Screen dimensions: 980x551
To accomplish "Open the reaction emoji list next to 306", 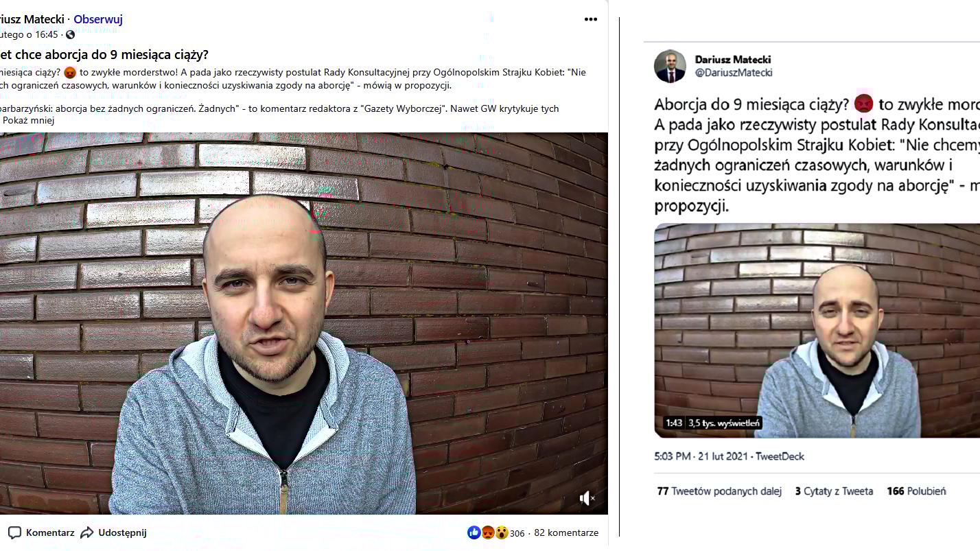I will point(488,532).
